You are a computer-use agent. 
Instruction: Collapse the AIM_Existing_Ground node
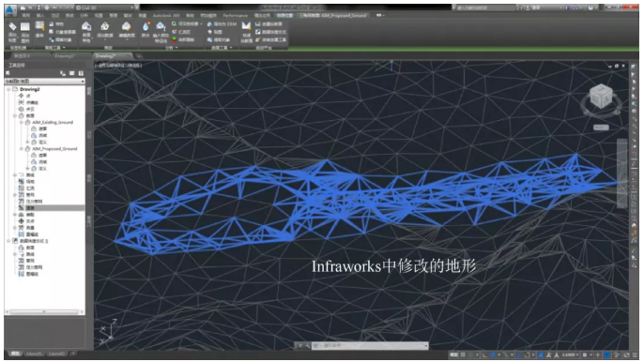22,122
